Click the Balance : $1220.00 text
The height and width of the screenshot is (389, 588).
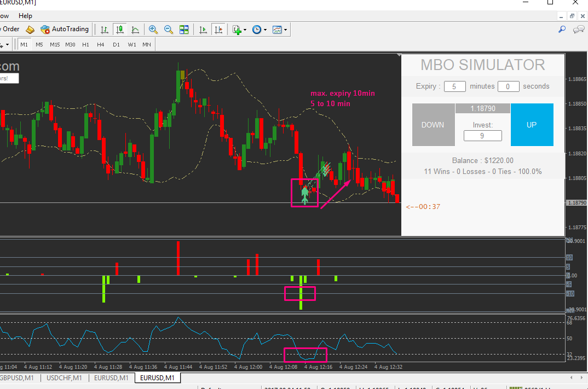click(x=483, y=160)
